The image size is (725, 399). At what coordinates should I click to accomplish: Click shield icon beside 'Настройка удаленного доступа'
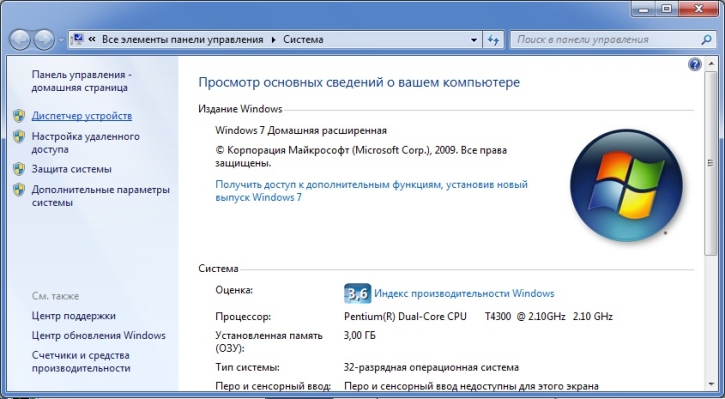coord(19,136)
